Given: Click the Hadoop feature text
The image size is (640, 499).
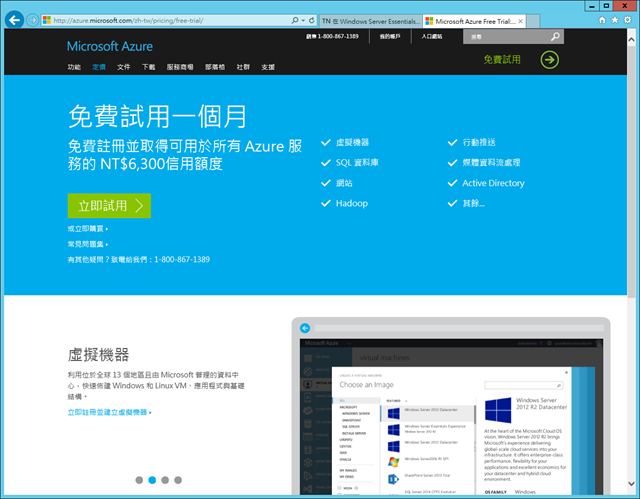Looking at the screenshot, I should [352, 203].
